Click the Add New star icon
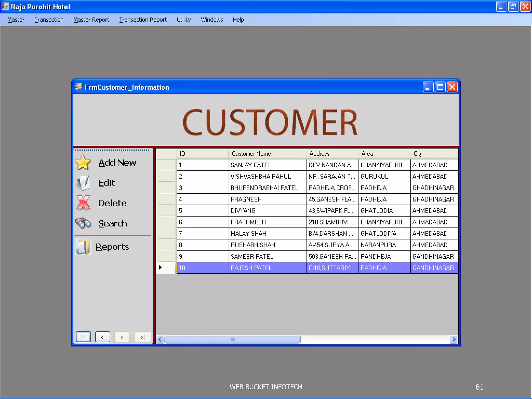532x399 pixels. (83, 162)
